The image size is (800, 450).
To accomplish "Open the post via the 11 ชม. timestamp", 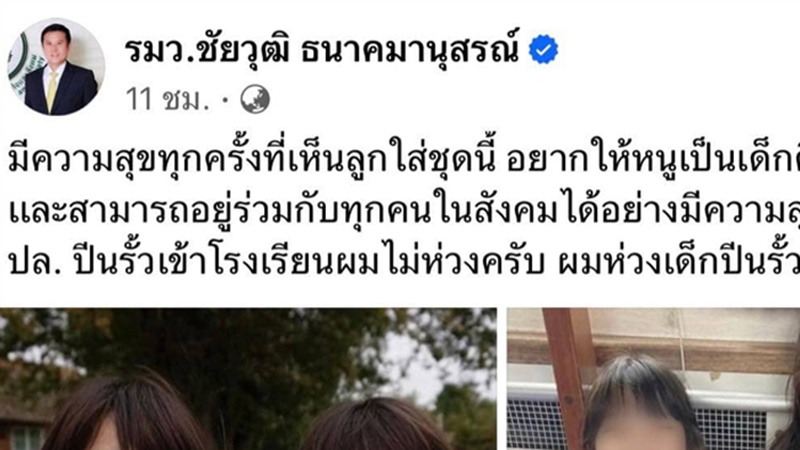I will pyautogui.click(x=167, y=99).
